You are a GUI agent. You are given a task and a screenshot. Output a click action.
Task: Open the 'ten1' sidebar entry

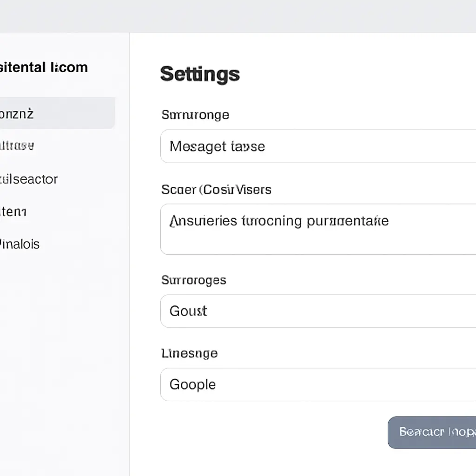(x=14, y=212)
